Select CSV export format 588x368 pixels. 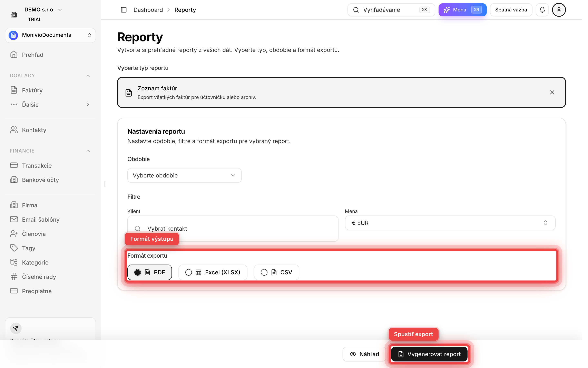(x=276, y=272)
